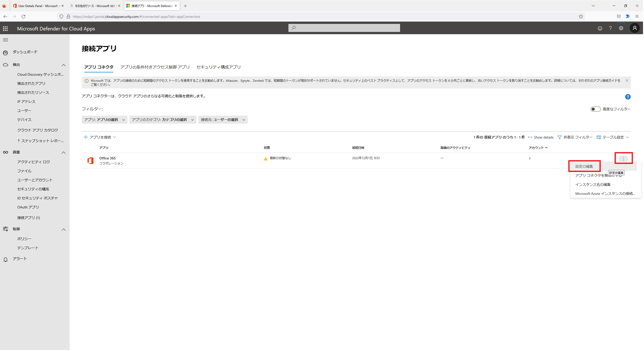The height and width of the screenshot is (351, 644).
Task: Open the app launcher waffle icon
Action: [5, 29]
